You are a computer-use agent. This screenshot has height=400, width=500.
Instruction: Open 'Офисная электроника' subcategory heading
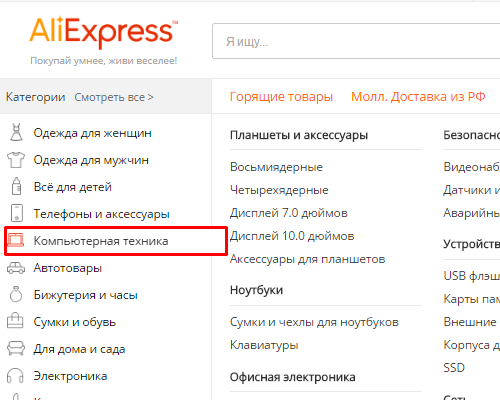pos(293,377)
